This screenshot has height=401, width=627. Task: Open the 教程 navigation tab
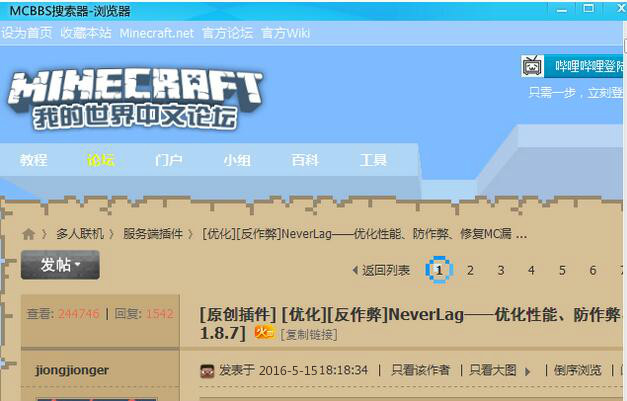point(34,160)
